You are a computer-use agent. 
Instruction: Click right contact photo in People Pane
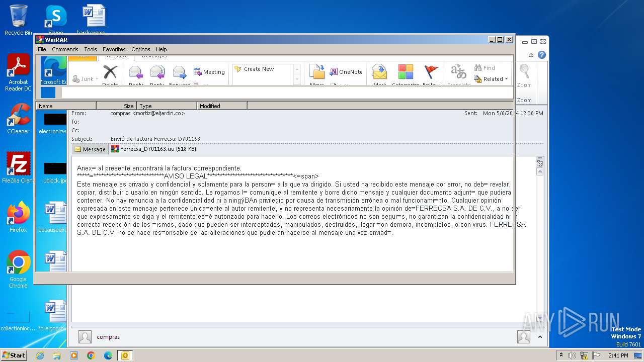click(524, 337)
